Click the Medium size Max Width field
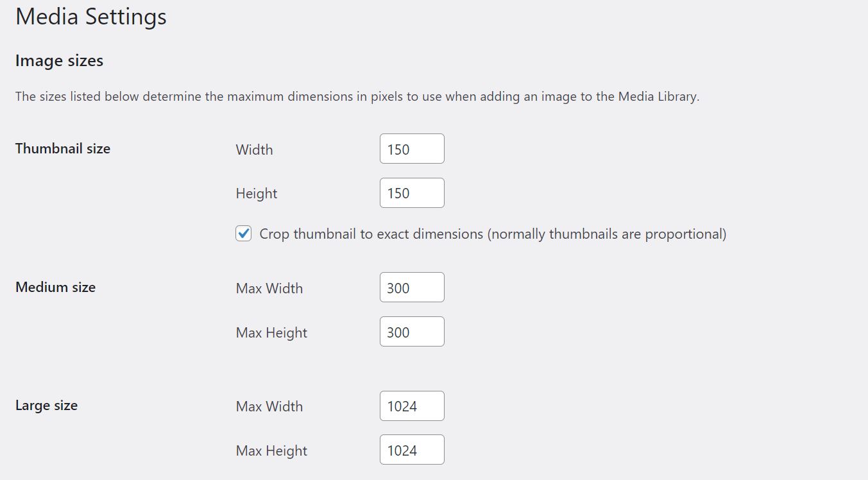Viewport: 868px width, 480px height. (x=411, y=287)
